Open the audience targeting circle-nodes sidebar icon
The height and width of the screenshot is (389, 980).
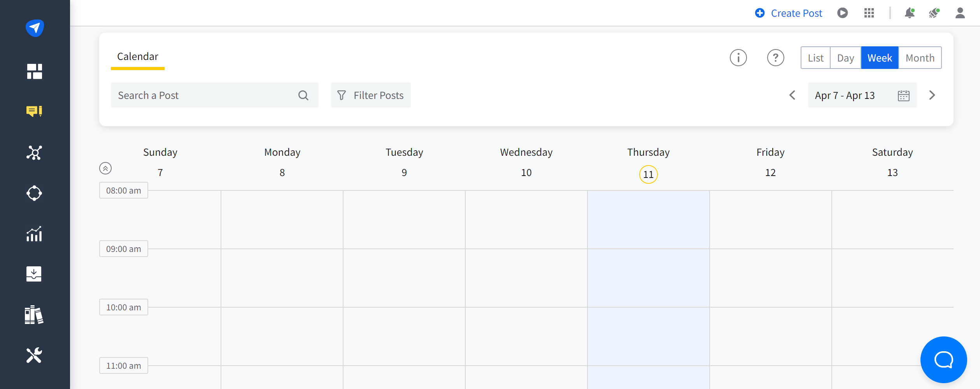34,193
